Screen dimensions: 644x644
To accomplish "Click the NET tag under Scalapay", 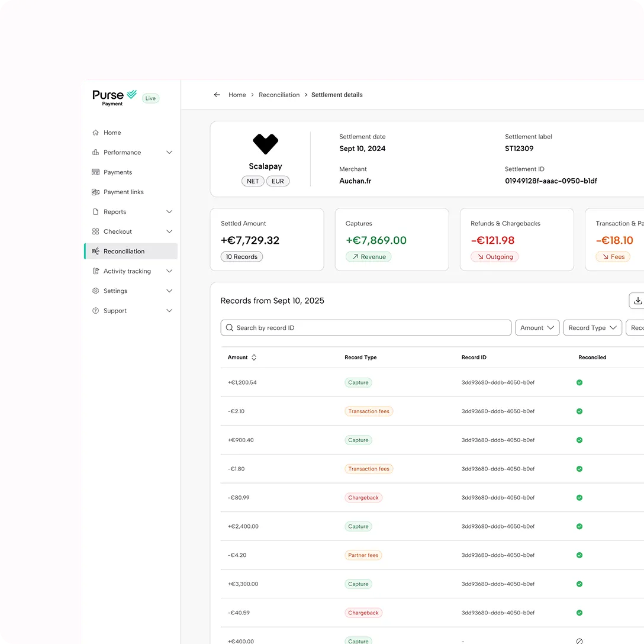I will point(253,181).
